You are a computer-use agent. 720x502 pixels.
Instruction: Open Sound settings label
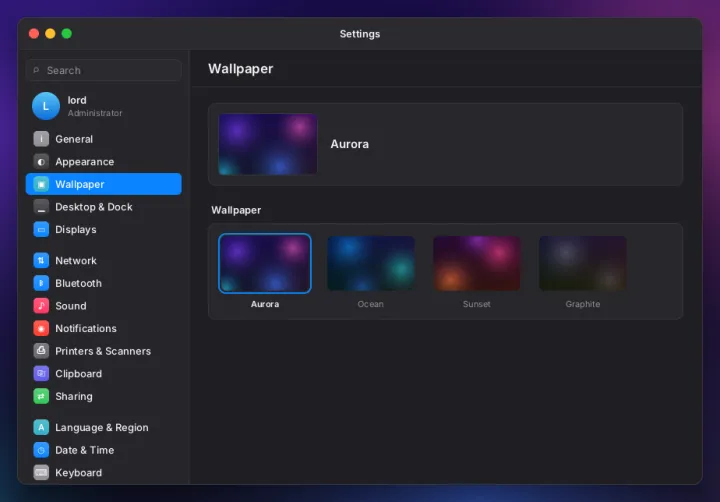click(x=71, y=306)
